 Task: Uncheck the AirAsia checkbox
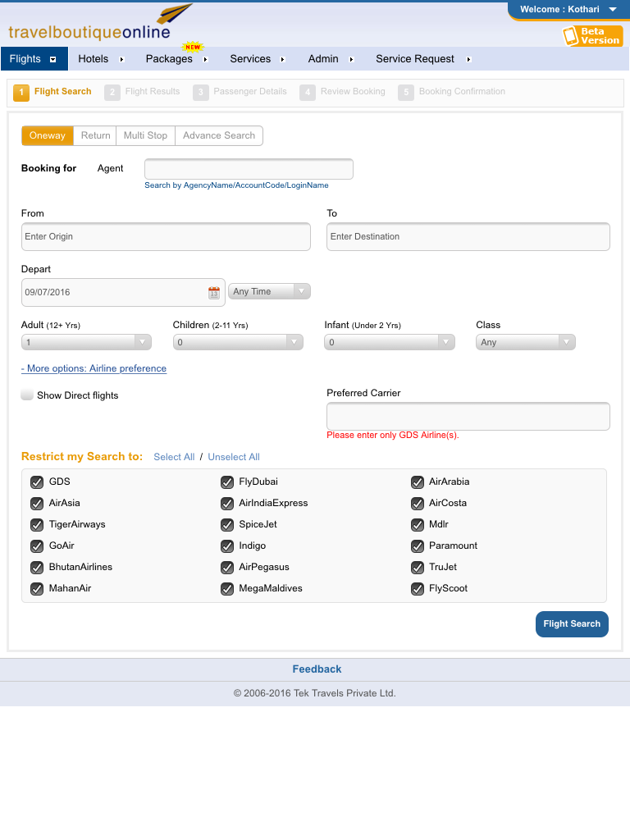[36, 504]
